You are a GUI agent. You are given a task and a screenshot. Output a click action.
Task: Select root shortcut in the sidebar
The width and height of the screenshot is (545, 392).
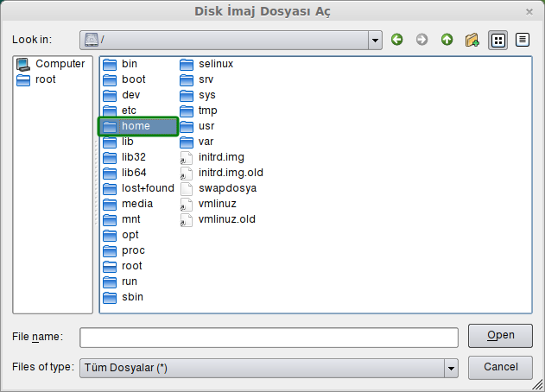point(36,79)
